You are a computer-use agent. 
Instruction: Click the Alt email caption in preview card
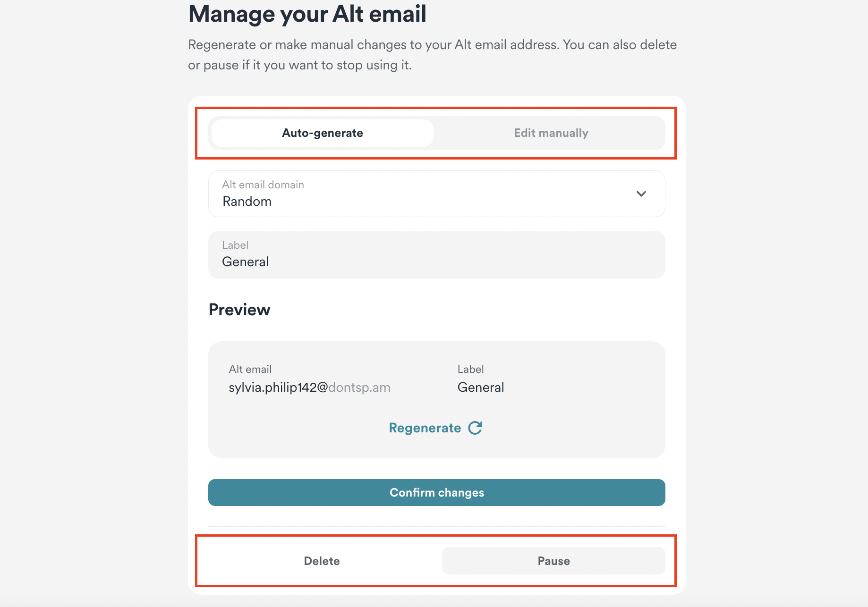(x=250, y=369)
